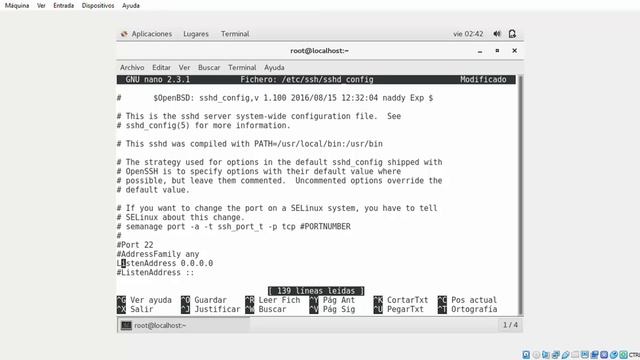Open the Ayuda menu in VirtualBox menu bar
Image resolution: width=640 pixels, height=360 pixels.
point(131,6)
